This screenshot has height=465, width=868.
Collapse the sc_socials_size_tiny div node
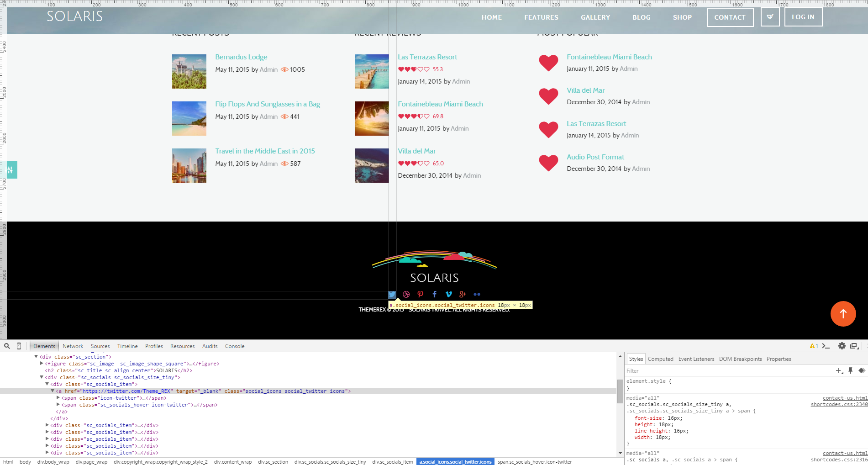pyautogui.click(x=42, y=377)
